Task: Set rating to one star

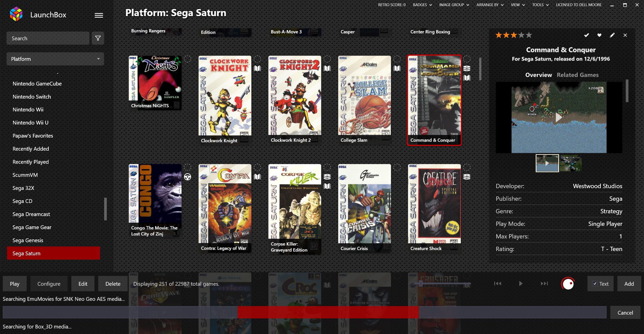Action: (499, 35)
